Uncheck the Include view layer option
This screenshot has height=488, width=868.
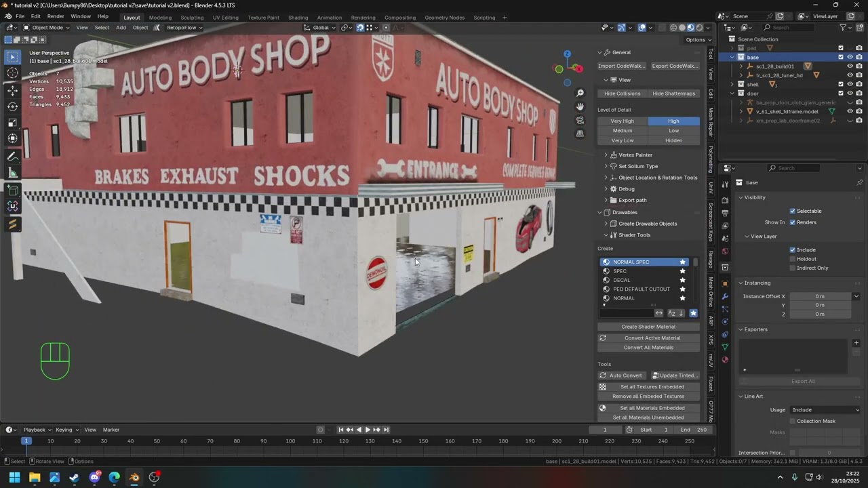tap(792, 250)
